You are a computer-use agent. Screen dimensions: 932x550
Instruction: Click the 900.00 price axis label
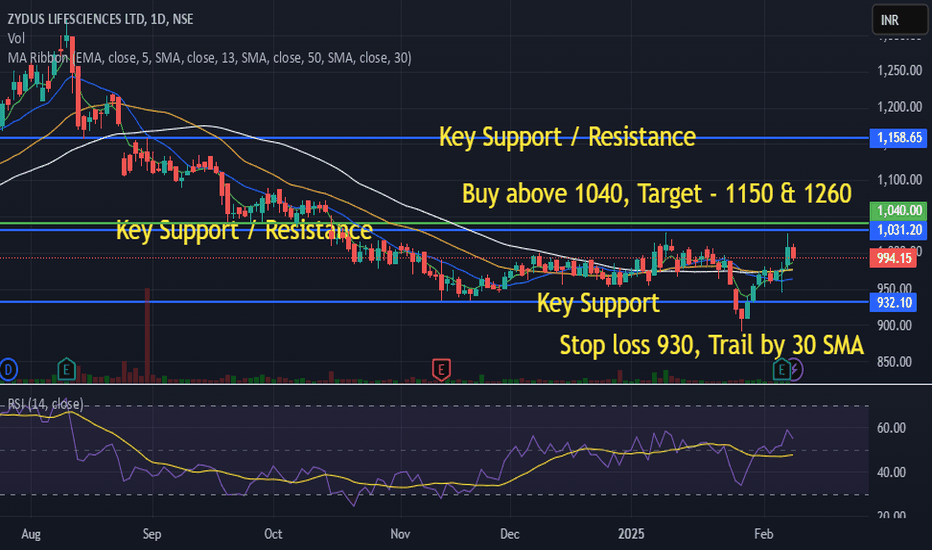[x=894, y=325]
